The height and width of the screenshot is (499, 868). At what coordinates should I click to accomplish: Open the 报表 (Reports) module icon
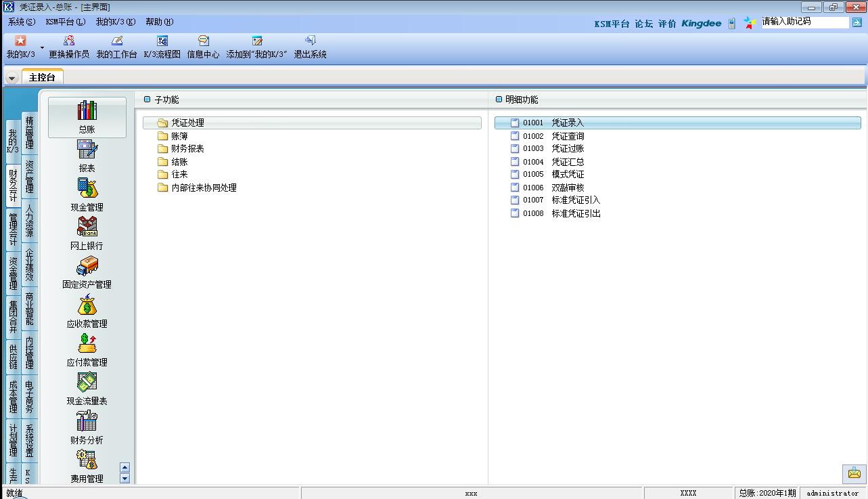coord(87,150)
